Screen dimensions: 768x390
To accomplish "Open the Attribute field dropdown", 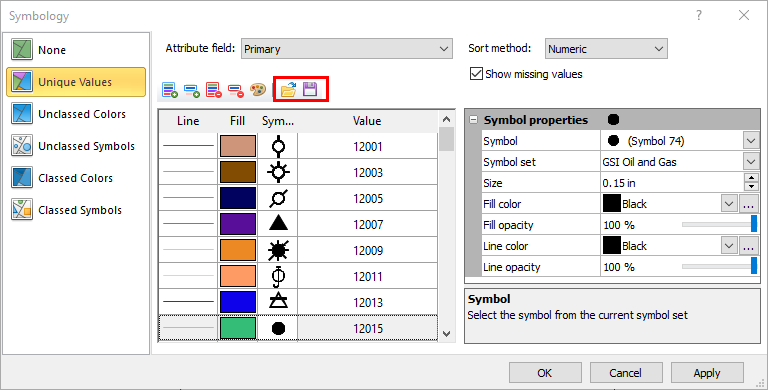I will tap(347, 49).
